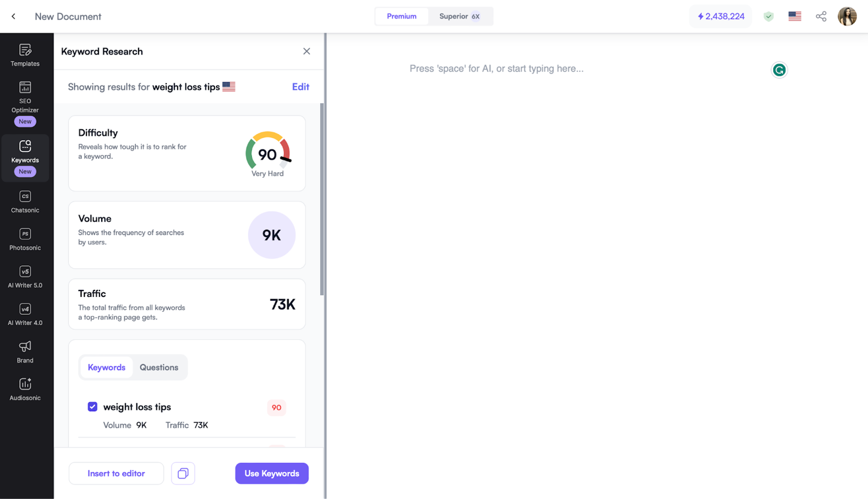Click Use Keywords button
Viewport: 868px width, 499px height.
pos(272,473)
